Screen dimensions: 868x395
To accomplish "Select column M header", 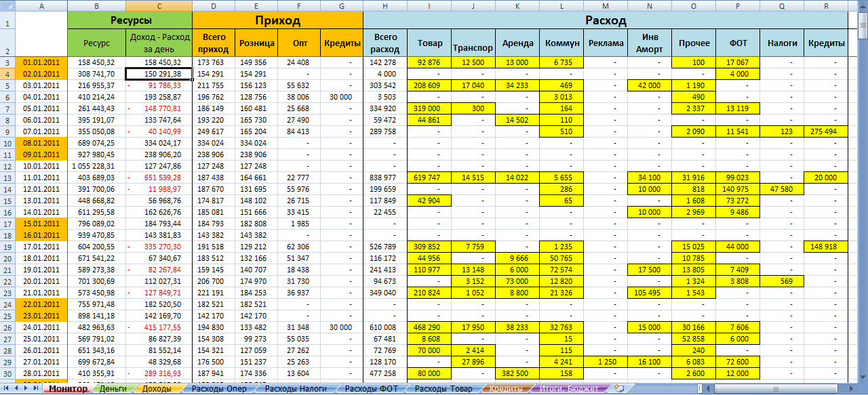I will pyautogui.click(x=606, y=5).
